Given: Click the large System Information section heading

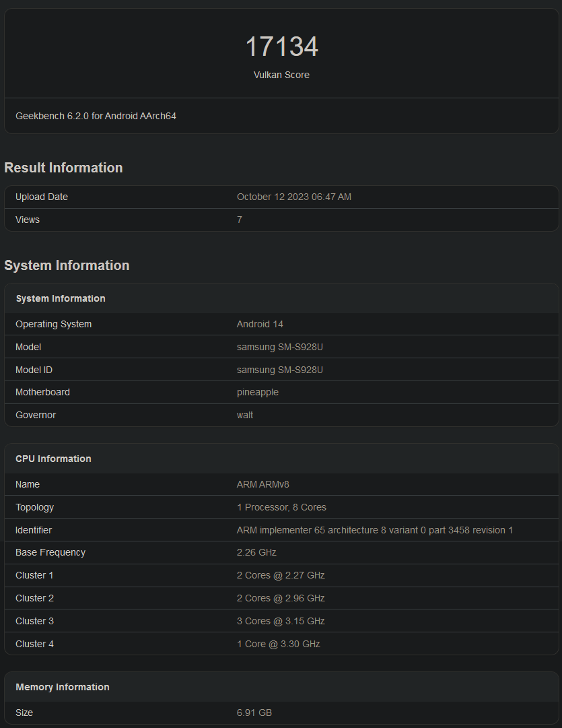Looking at the screenshot, I should 67,265.
